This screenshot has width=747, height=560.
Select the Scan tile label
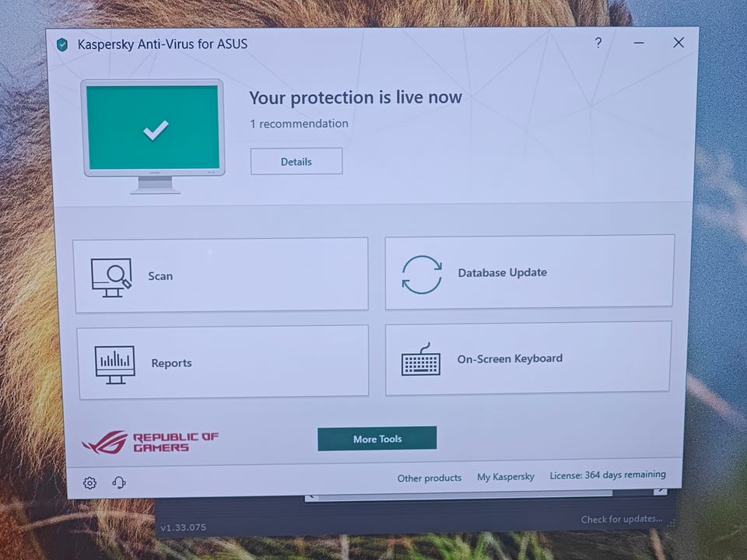(160, 276)
